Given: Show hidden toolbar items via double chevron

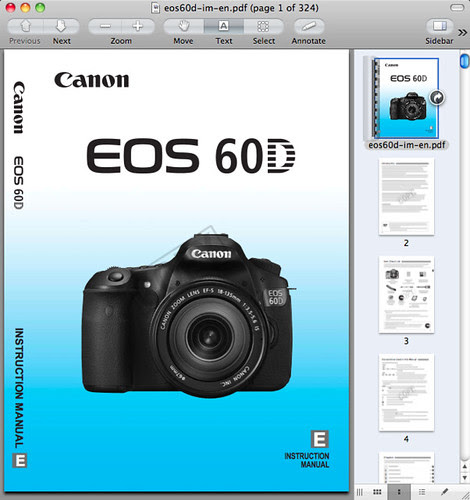Looking at the screenshot, I should (x=463, y=33).
